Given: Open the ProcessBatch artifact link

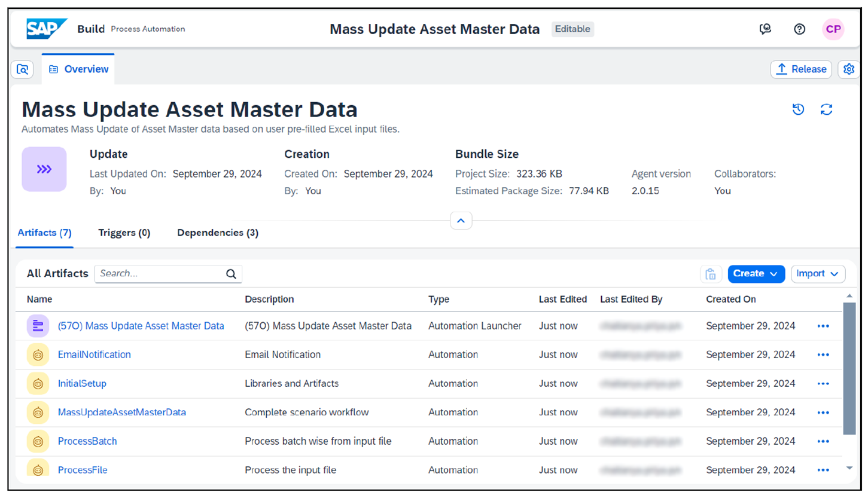Looking at the screenshot, I should [87, 441].
